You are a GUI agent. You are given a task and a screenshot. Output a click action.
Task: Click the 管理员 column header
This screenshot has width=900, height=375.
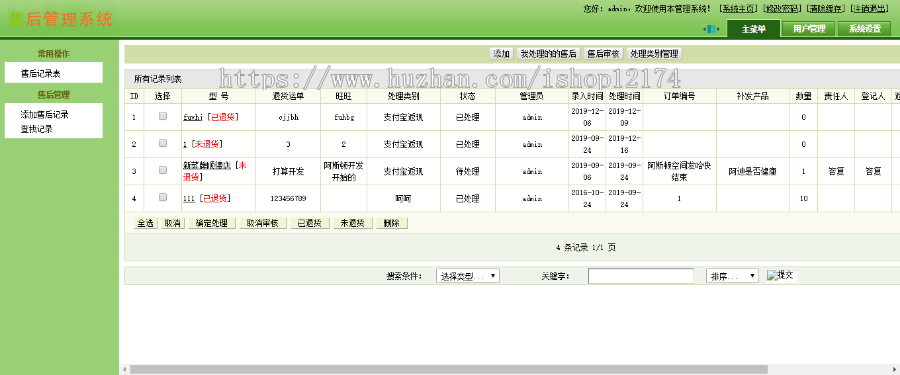coord(532,96)
